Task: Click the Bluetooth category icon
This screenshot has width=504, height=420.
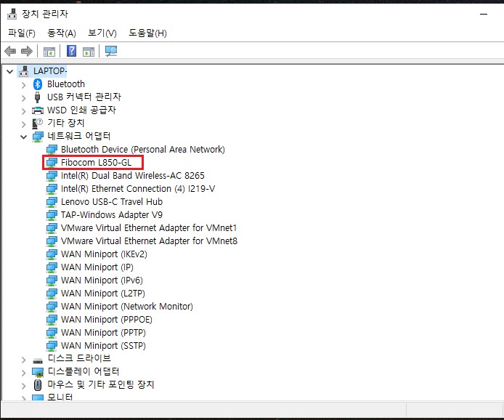Action: point(38,84)
